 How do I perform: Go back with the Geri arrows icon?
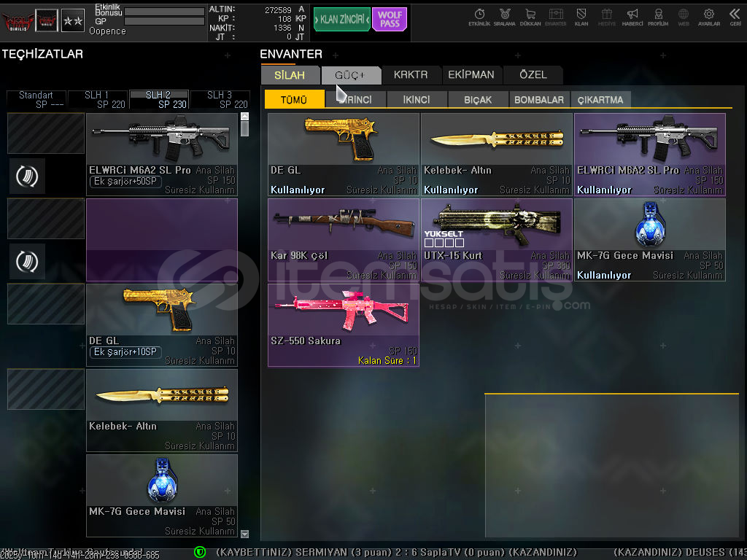click(x=735, y=17)
